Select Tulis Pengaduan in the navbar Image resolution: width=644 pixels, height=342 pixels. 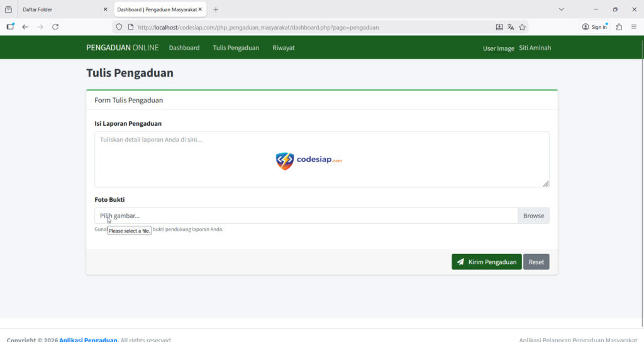236,48
